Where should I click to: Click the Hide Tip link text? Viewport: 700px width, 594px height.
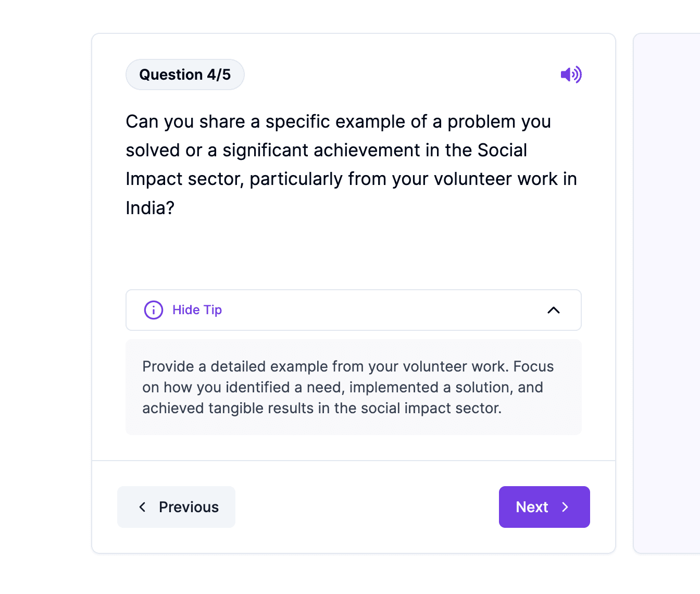(197, 310)
